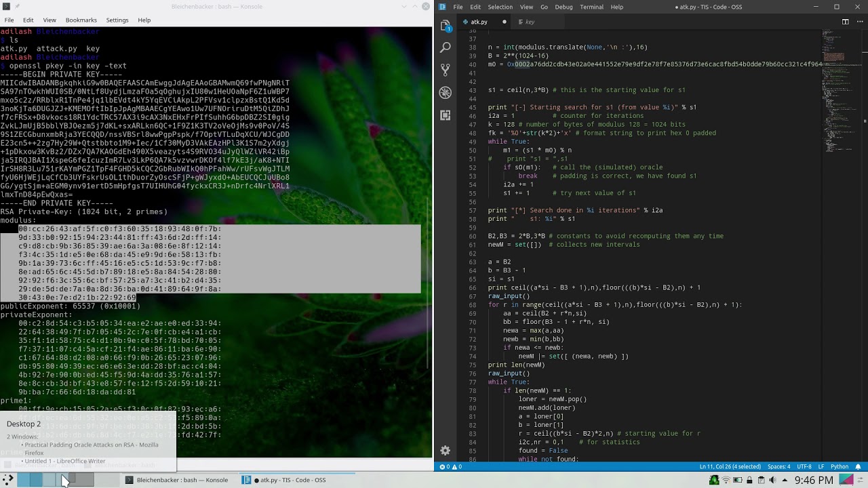
Task: Open the Explorer view in the activity bar
Action: [x=446, y=26]
